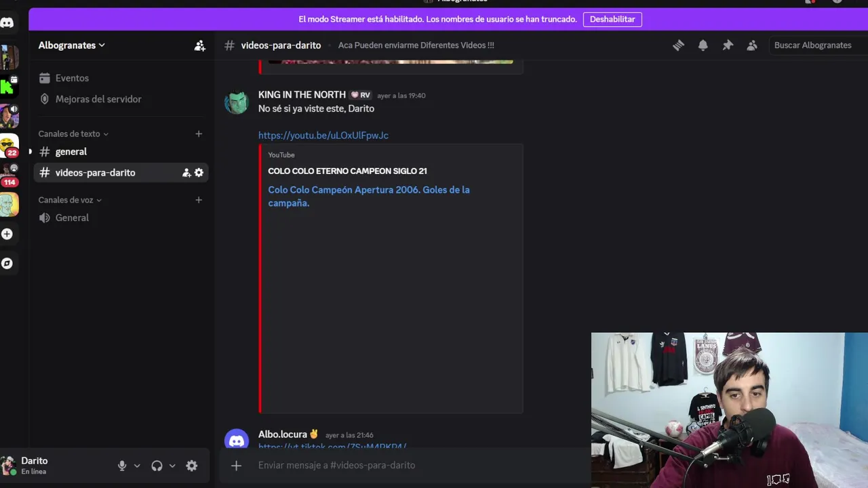Click the Discord home logo icon

coord(7,23)
